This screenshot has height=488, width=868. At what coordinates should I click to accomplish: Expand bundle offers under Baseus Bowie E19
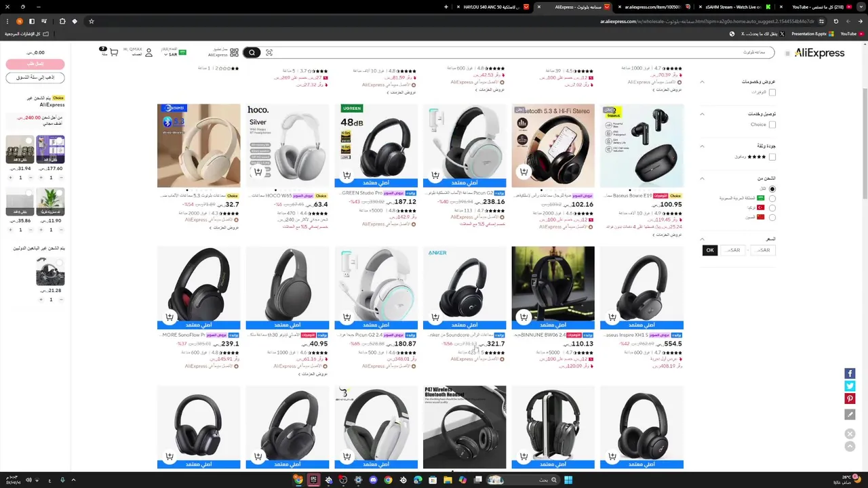667,235
